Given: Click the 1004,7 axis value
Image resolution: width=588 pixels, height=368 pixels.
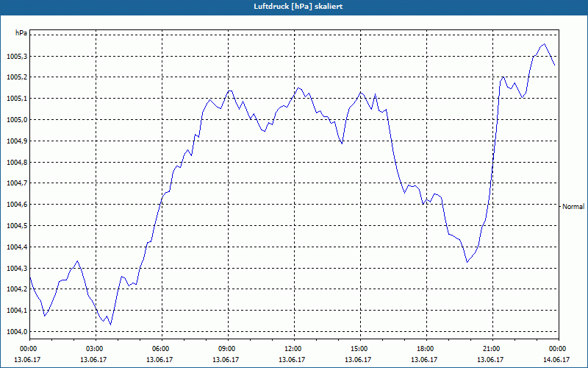Looking at the screenshot, I should tap(16, 183).
